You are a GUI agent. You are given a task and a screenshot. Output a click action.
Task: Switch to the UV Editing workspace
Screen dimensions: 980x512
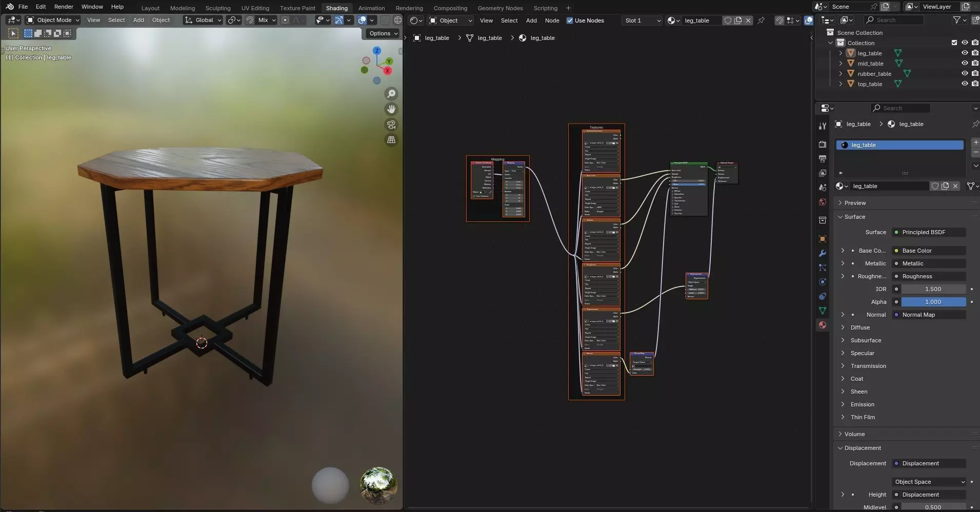(x=255, y=8)
